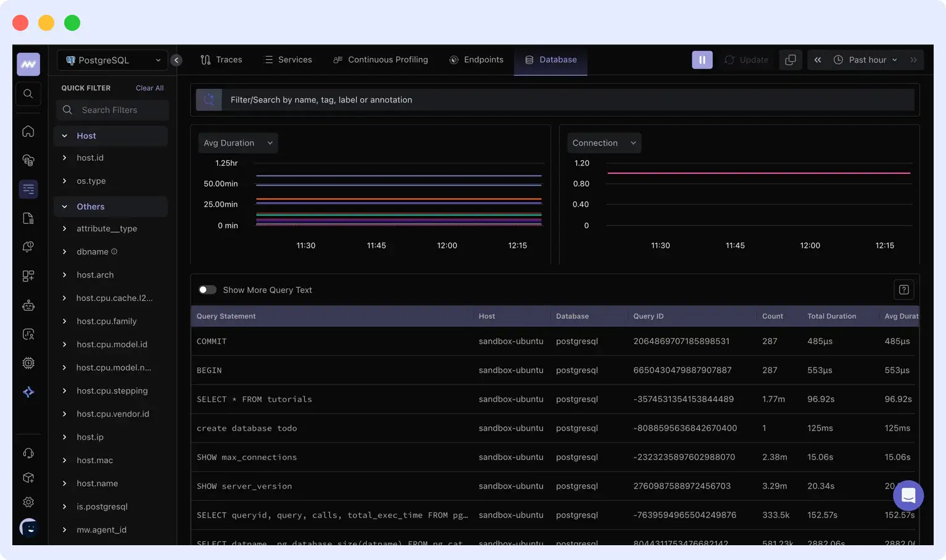The width and height of the screenshot is (946, 560).
Task: Pause live updates with the purple pause button
Action: (702, 60)
